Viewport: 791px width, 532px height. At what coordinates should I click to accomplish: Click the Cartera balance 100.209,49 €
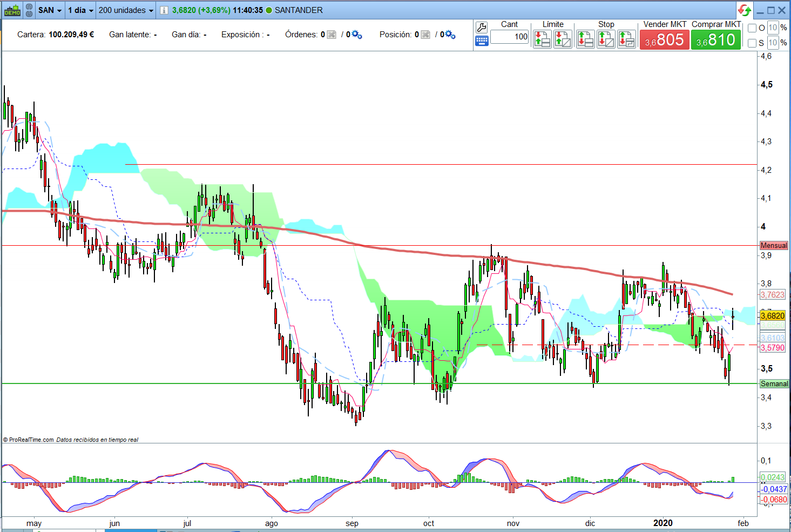[71, 35]
